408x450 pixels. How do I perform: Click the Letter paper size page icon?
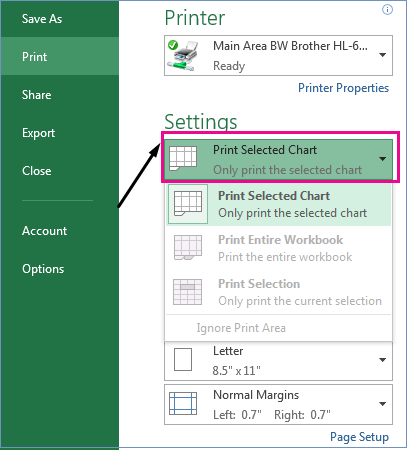click(x=183, y=360)
